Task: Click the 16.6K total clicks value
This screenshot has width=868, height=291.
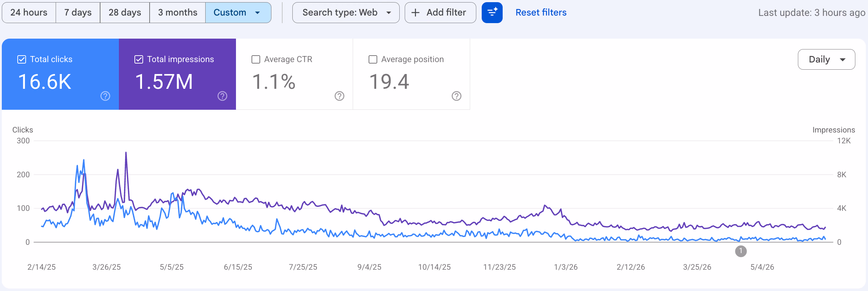Action: (x=45, y=82)
